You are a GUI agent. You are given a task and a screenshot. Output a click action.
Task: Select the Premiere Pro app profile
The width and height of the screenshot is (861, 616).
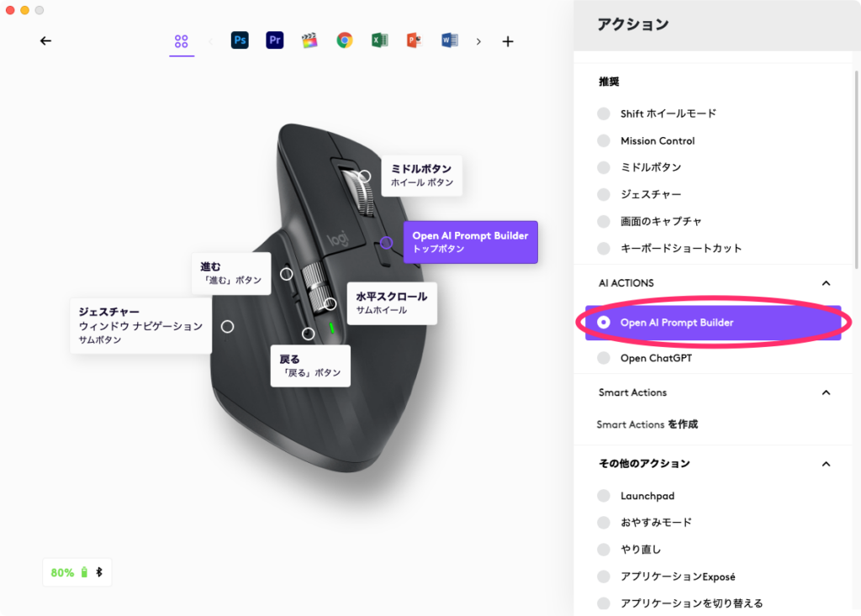[275, 40]
